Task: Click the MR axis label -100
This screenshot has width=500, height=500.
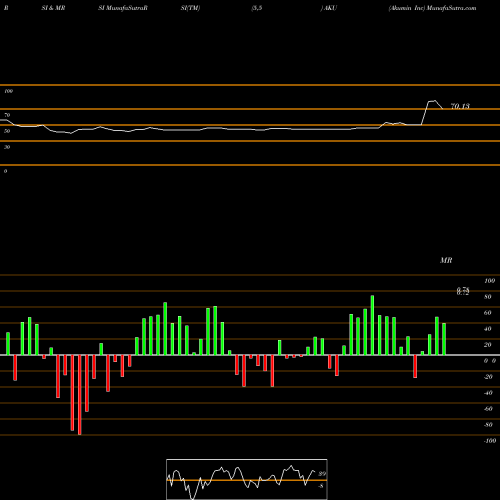Action: (490, 441)
